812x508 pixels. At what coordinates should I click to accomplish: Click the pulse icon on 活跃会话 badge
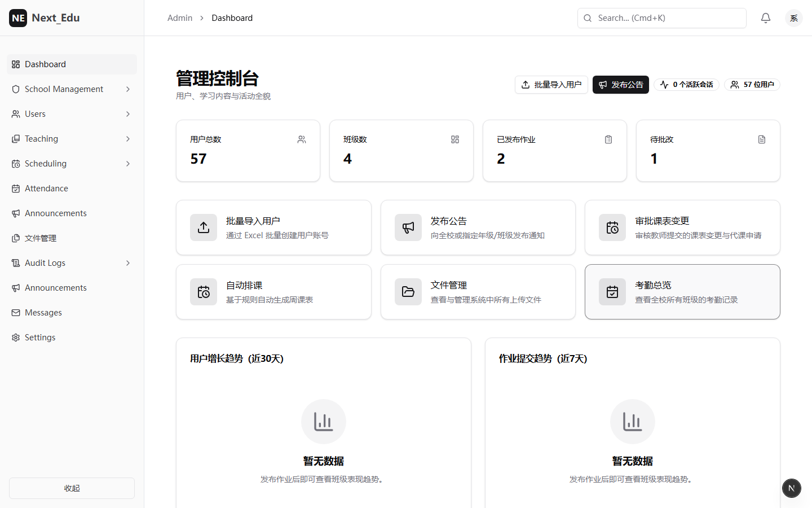[664, 85]
